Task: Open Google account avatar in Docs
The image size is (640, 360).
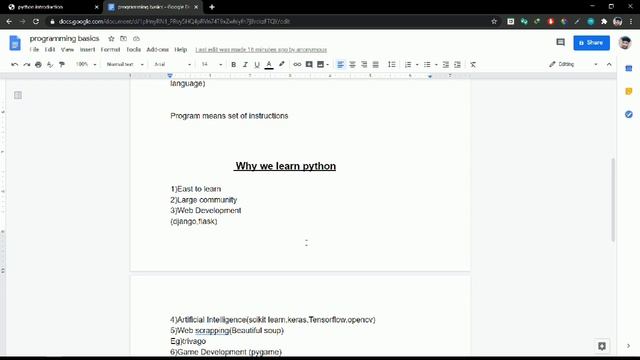Action: (624, 42)
